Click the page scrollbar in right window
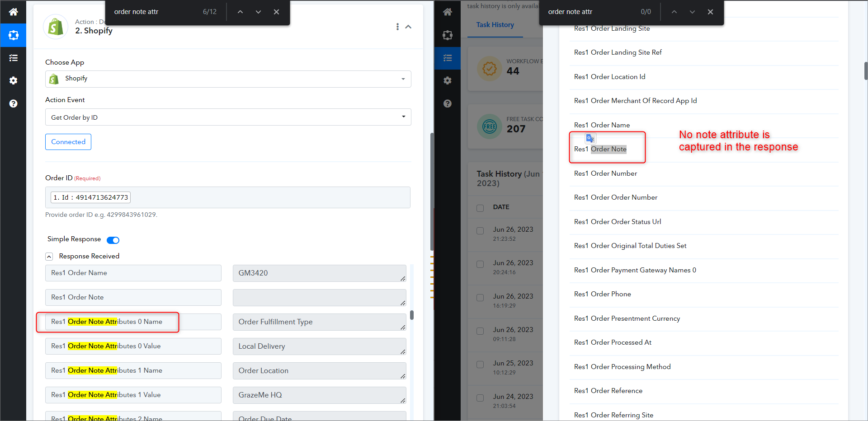Screen dimensions: 868x421 (866, 71)
